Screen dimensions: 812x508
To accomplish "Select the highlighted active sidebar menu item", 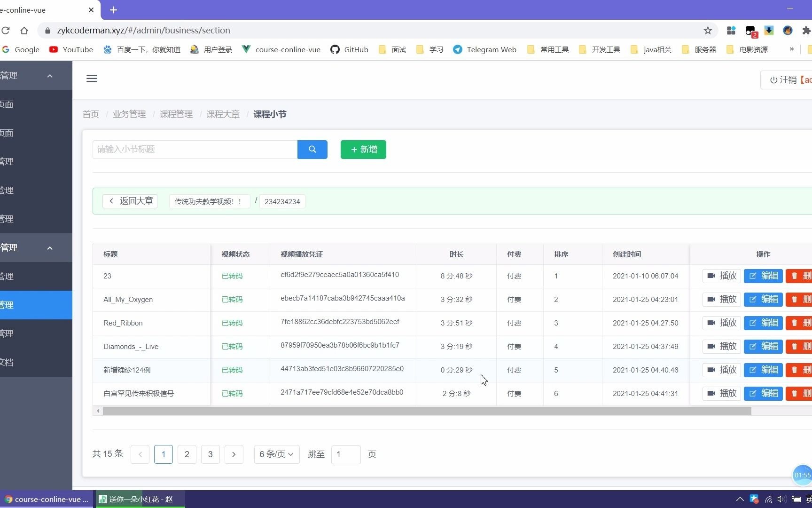I will click(36, 305).
